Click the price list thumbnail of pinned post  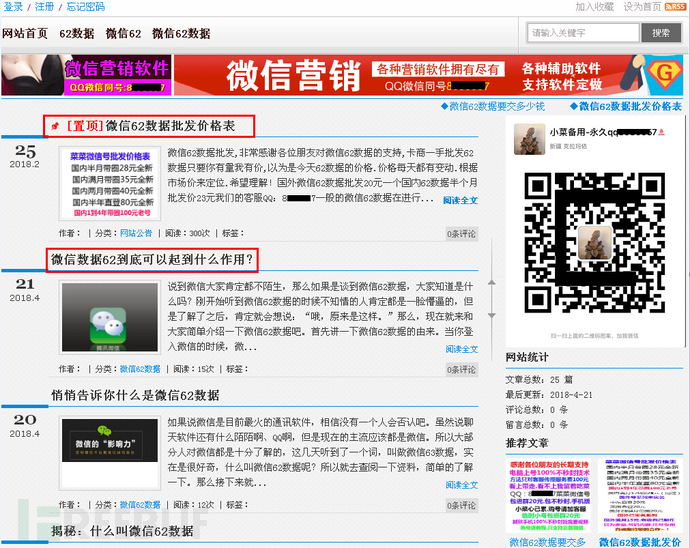[110, 184]
